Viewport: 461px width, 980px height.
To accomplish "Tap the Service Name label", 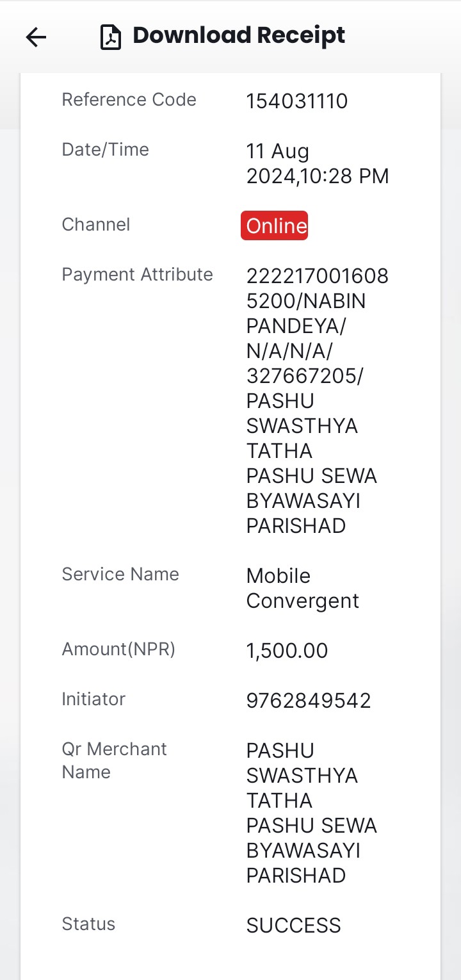I will 120,575.
